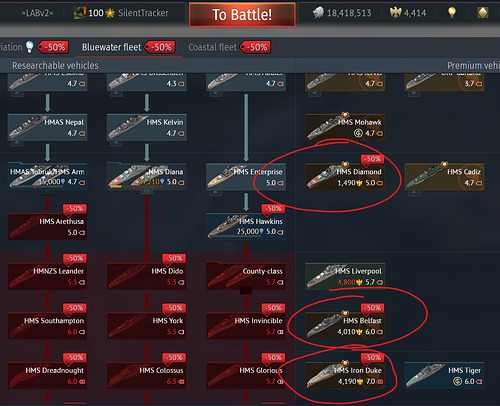This screenshot has height=406, width=500.
Task: Switch to the Bluewater fleet tab
Action: pyautogui.click(x=111, y=47)
